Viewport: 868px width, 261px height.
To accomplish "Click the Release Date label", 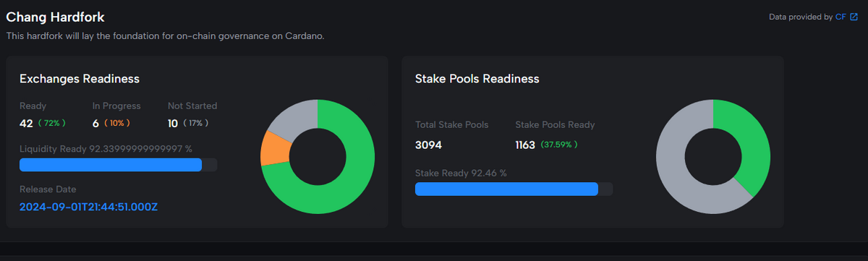I will [48, 189].
